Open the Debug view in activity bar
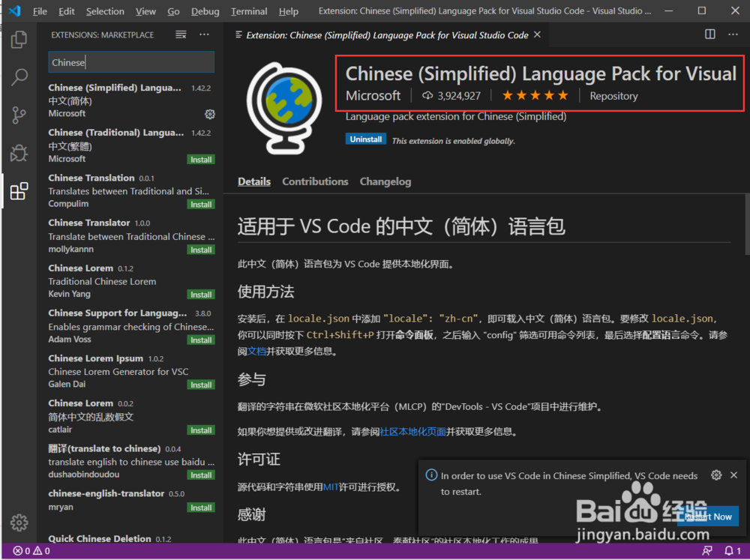750x560 pixels. (19, 153)
